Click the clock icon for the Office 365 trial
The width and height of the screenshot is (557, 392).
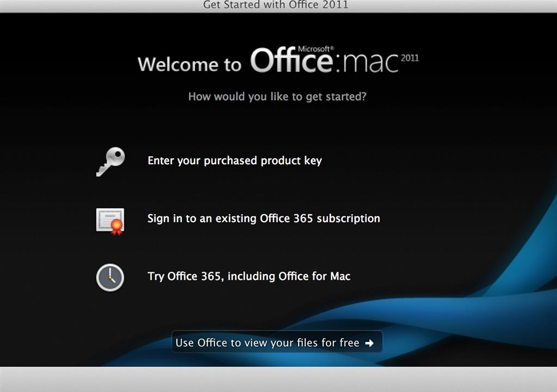coord(110,277)
